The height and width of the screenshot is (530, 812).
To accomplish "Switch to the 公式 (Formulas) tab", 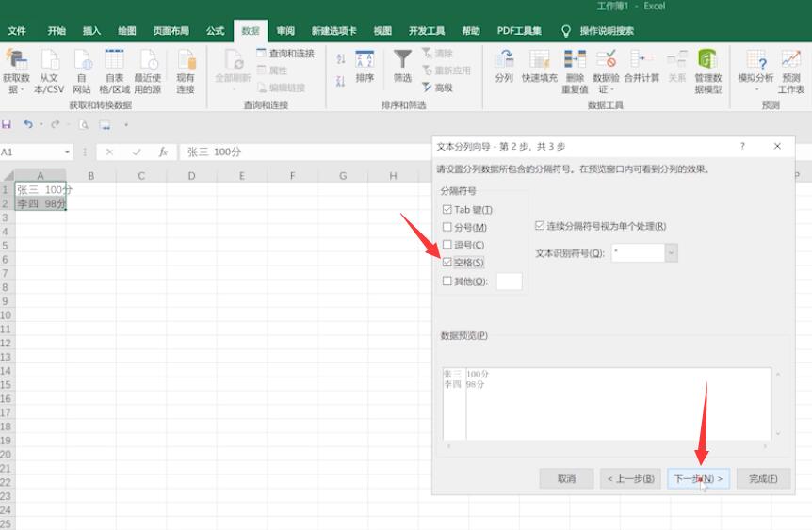I will tap(215, 31).
